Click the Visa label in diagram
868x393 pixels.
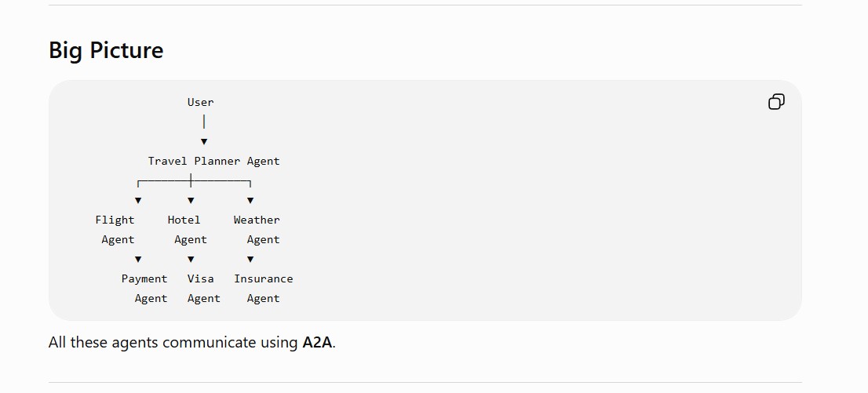coord(200,278)
